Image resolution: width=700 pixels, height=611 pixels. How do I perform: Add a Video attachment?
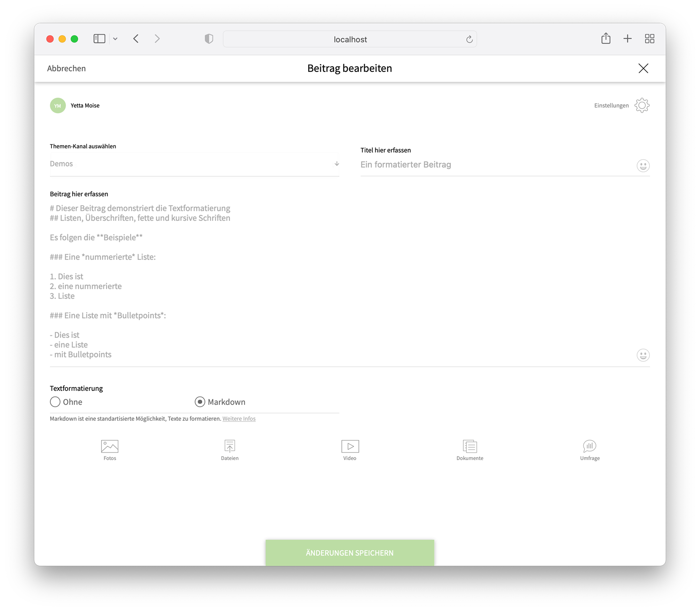350,446
